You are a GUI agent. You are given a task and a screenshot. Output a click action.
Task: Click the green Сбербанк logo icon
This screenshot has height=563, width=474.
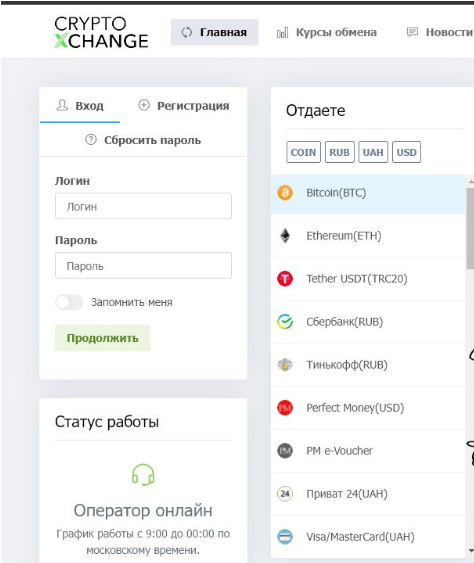tap(285, 322)
